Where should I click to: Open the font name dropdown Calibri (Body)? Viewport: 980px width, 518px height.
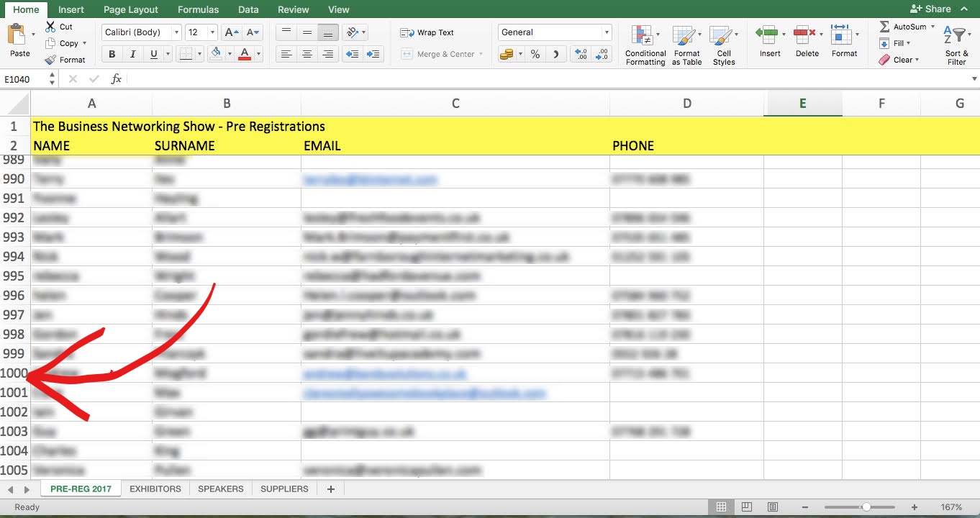click(x=176, y=32)
